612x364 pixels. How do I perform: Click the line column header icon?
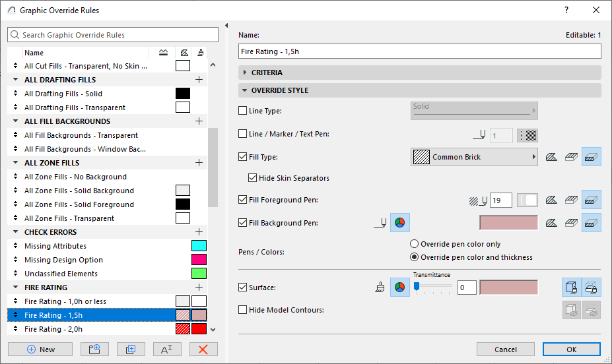(x=164, y=53)
